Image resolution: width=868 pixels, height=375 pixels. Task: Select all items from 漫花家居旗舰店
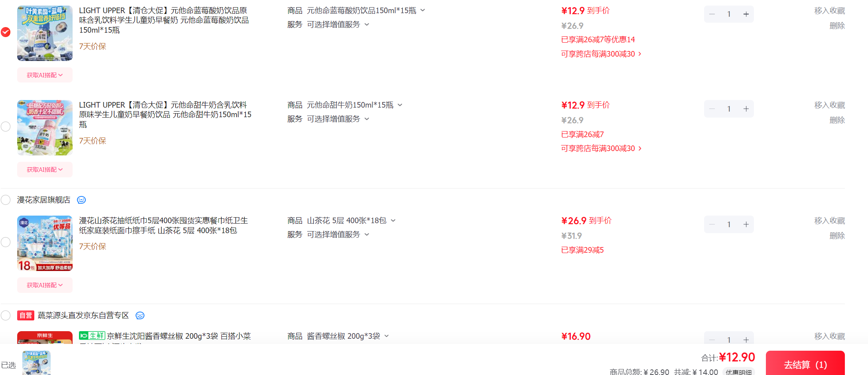(6, 200)
